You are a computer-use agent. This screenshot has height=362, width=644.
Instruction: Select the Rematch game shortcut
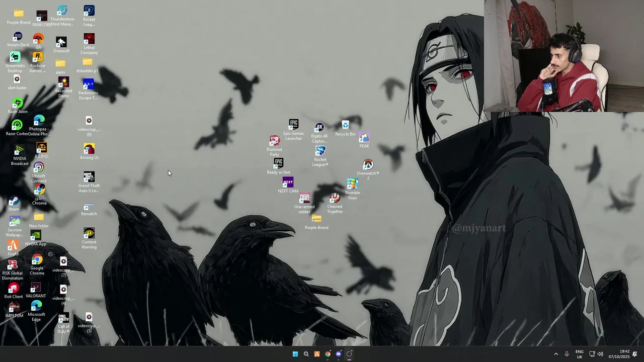click(x=89, y=209)
